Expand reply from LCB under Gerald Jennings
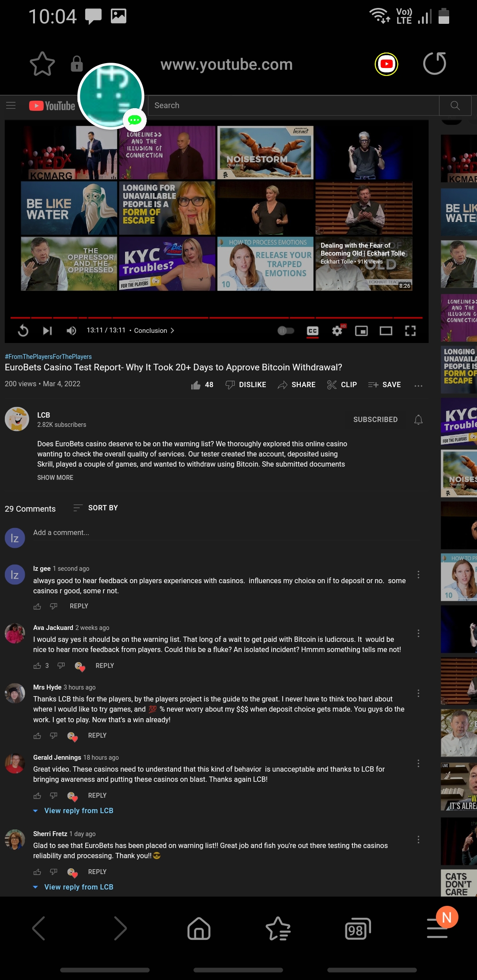Image resolution: width=477 pixels, height=980 pixels. point(79,810)
